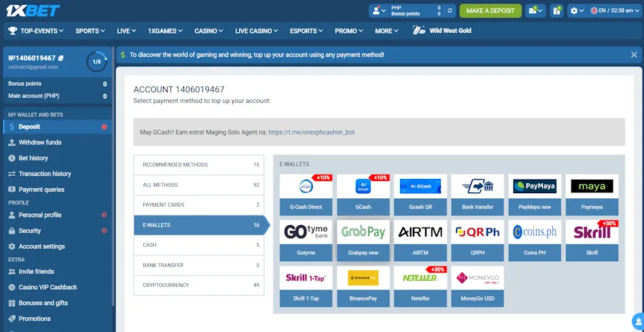Select the GCash e-wallet tile
This screenshot has height=332, width=644.
point(363,195)
